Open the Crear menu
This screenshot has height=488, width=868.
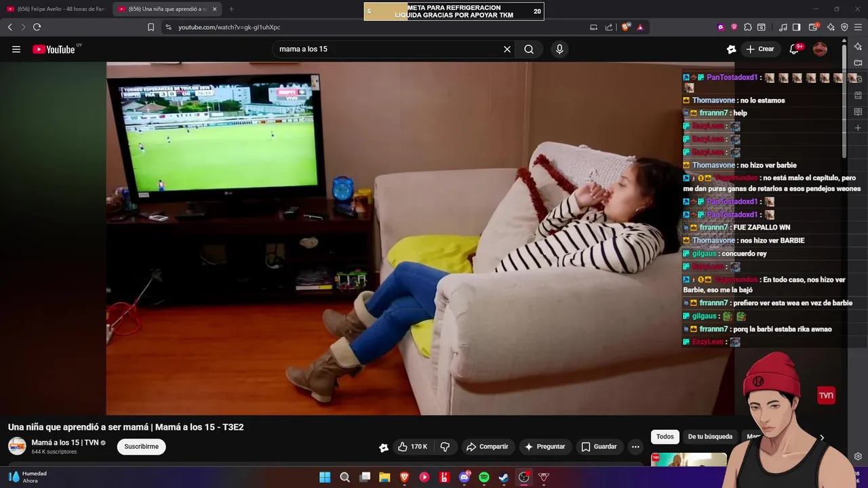(760, 49)
